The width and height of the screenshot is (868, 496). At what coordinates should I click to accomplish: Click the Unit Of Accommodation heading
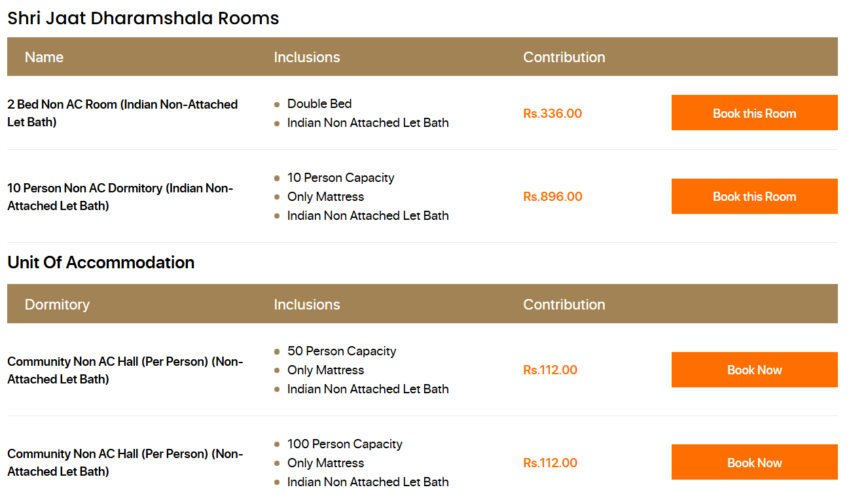click(x=101, y=262)
